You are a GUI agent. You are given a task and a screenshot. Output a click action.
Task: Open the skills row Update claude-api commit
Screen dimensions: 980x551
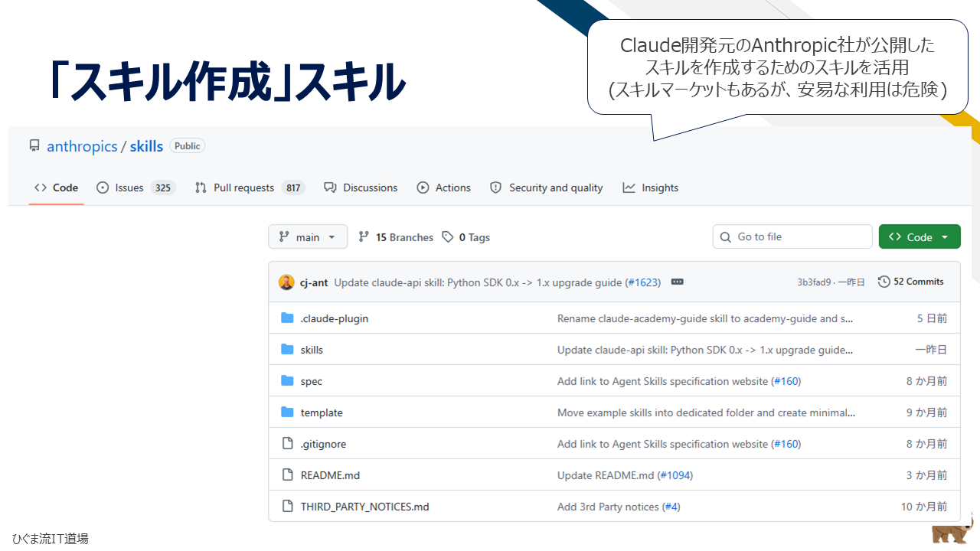click(705, 350)
